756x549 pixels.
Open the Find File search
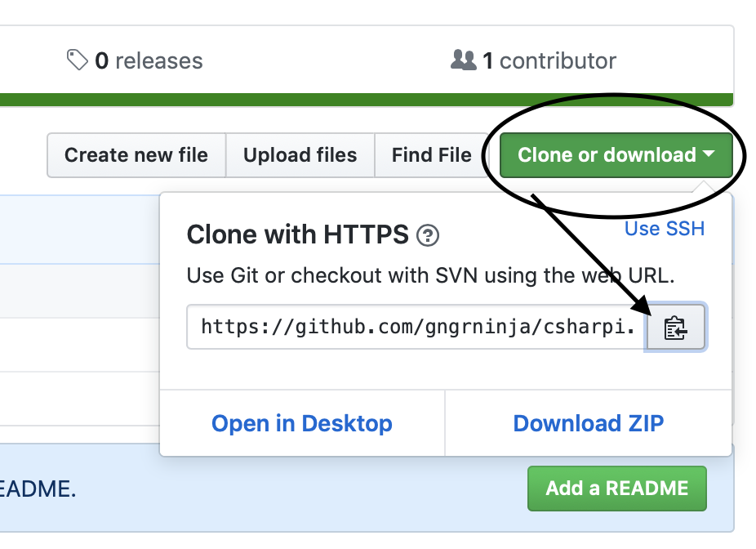pos(431,155)
